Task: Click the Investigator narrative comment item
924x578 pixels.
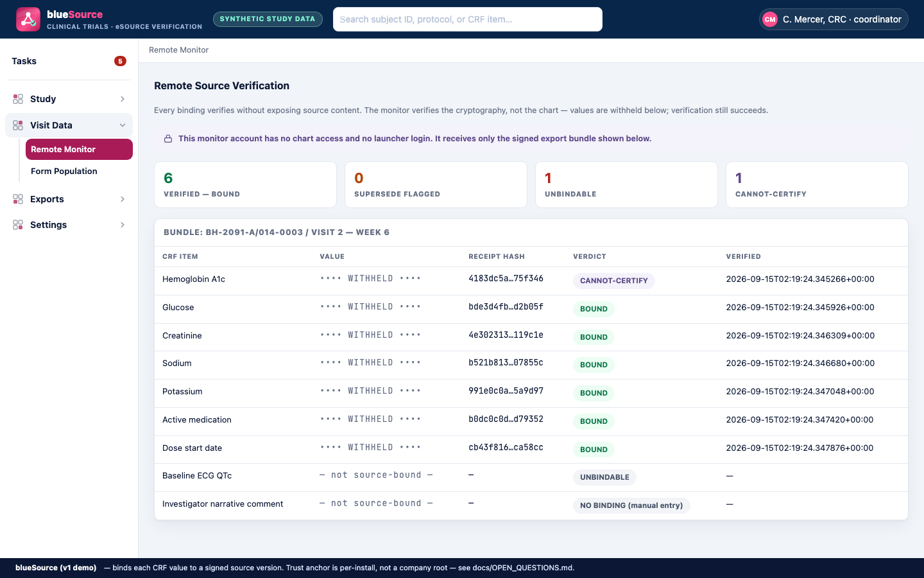Action: coord(223,504)
